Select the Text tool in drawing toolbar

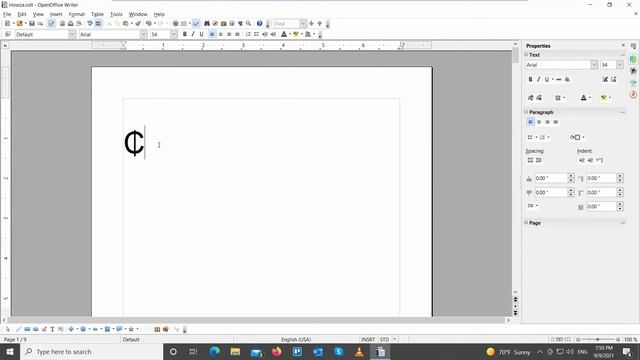point(52,329)
